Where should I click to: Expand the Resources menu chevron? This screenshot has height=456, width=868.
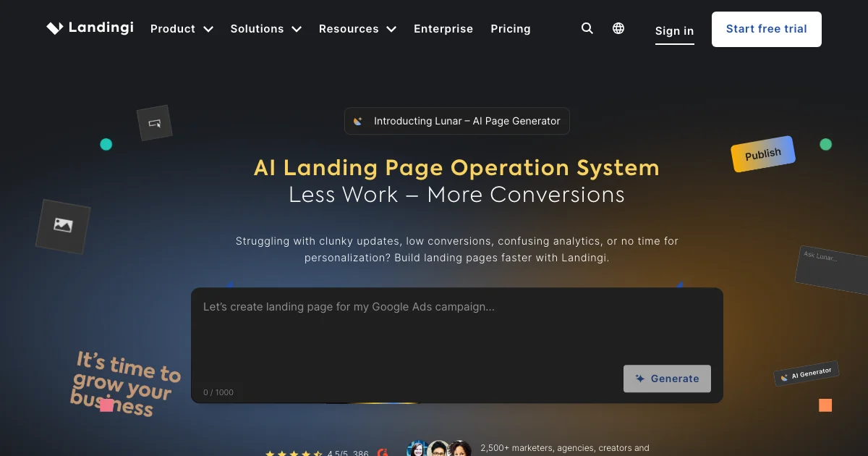391,29
